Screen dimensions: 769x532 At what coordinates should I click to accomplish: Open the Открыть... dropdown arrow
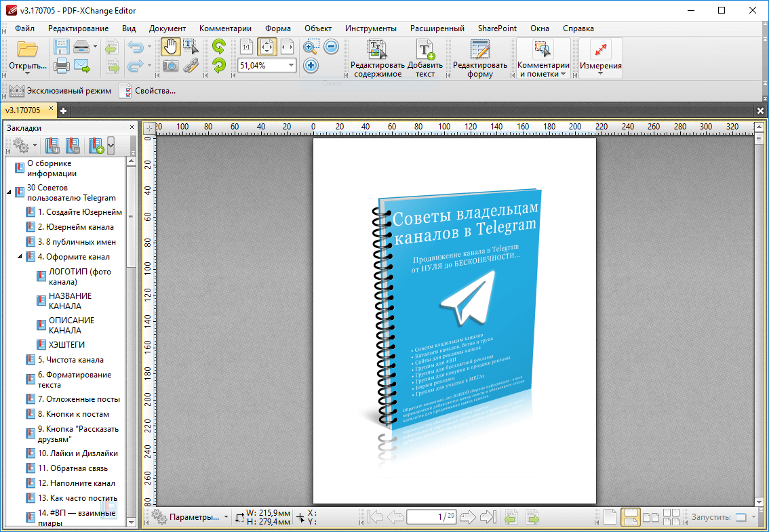coord(27,74)
